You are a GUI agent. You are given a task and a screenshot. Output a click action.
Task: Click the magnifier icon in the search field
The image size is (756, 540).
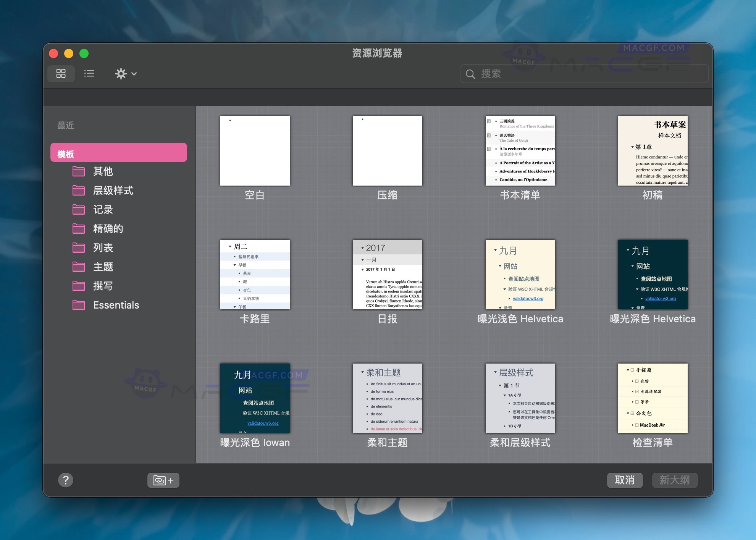(x=470, y=74)
